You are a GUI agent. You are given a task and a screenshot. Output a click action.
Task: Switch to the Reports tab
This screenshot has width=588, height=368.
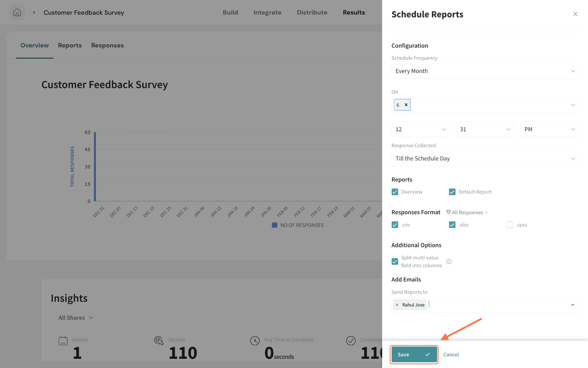[x=70, y=45]
